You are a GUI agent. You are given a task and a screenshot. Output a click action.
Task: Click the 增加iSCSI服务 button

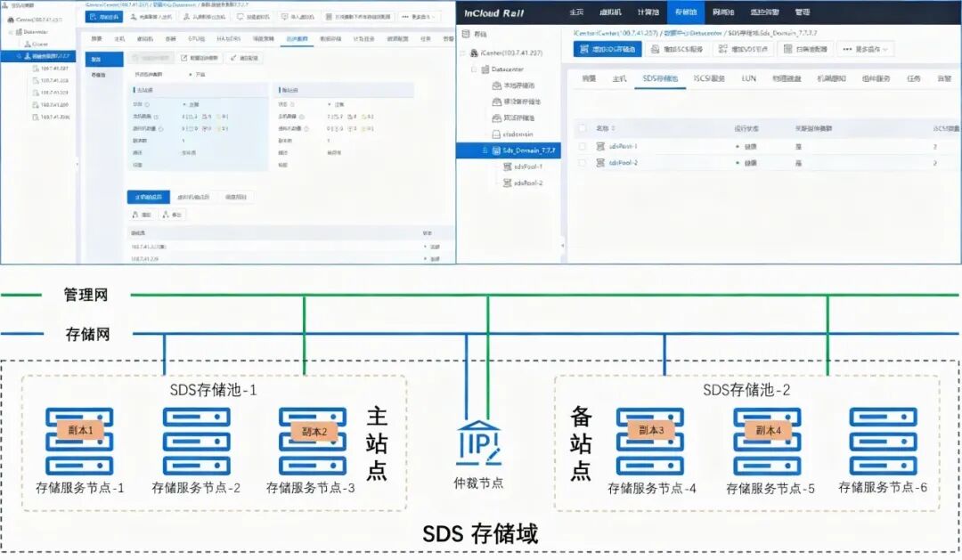pos(677,49)
